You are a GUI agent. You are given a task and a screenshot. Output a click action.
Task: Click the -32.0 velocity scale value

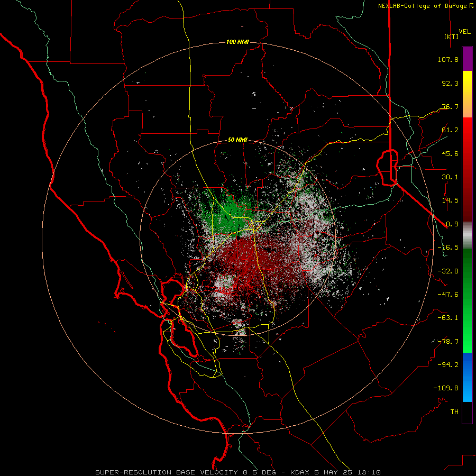448,271
